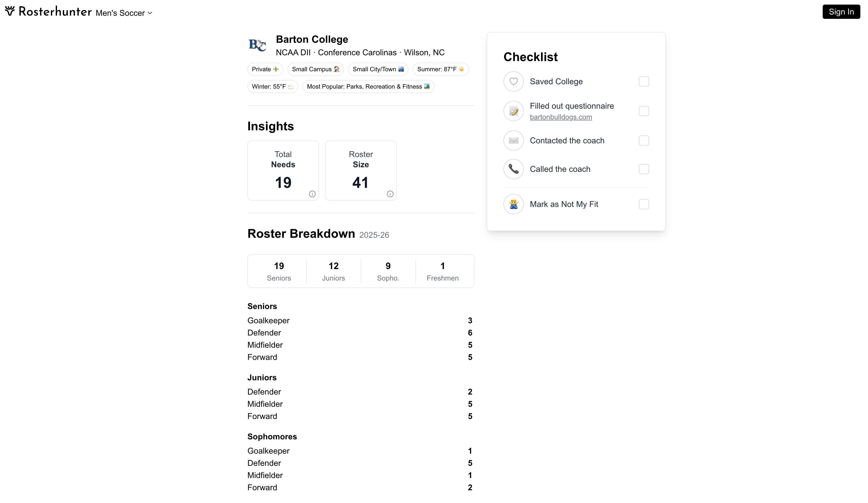Open the Total Needs info icon
This screenshot has width=868, height=503.
tap(312, 194)
